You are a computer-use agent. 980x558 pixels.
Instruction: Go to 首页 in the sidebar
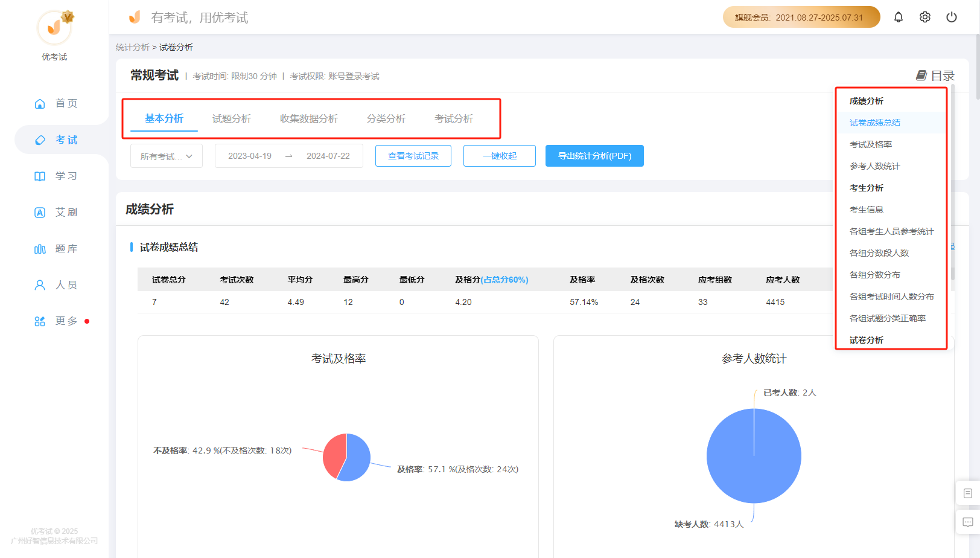click(x=56, y=103)
